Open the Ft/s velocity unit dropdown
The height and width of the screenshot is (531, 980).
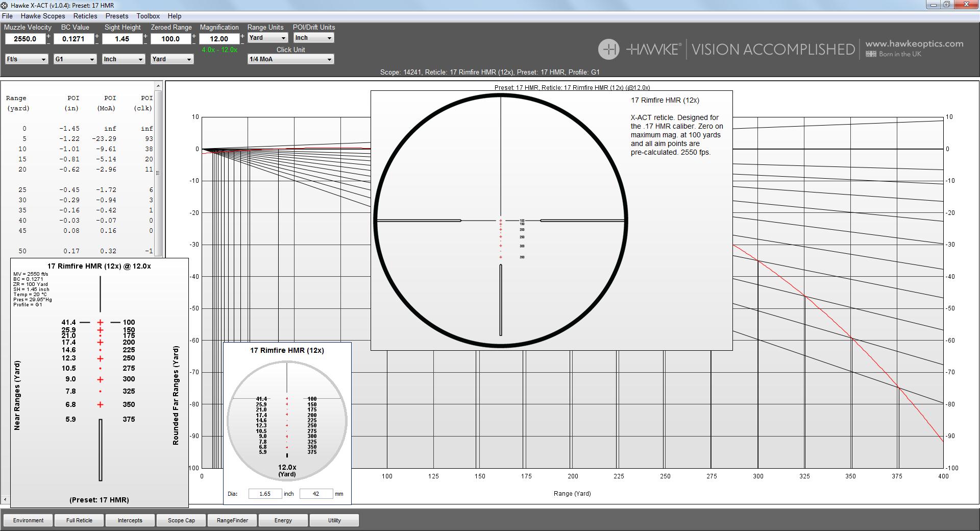pos(27,59)
